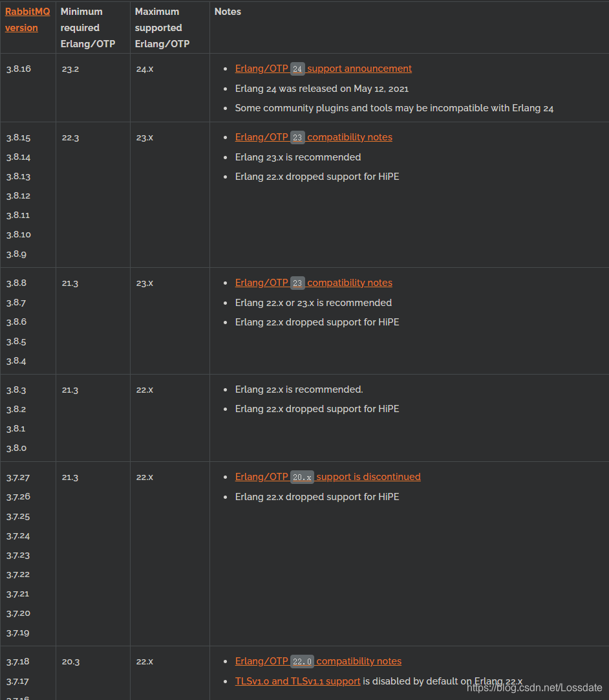Click 'Erlang 24 was released on May 12, 2021'

pos(322,89)
